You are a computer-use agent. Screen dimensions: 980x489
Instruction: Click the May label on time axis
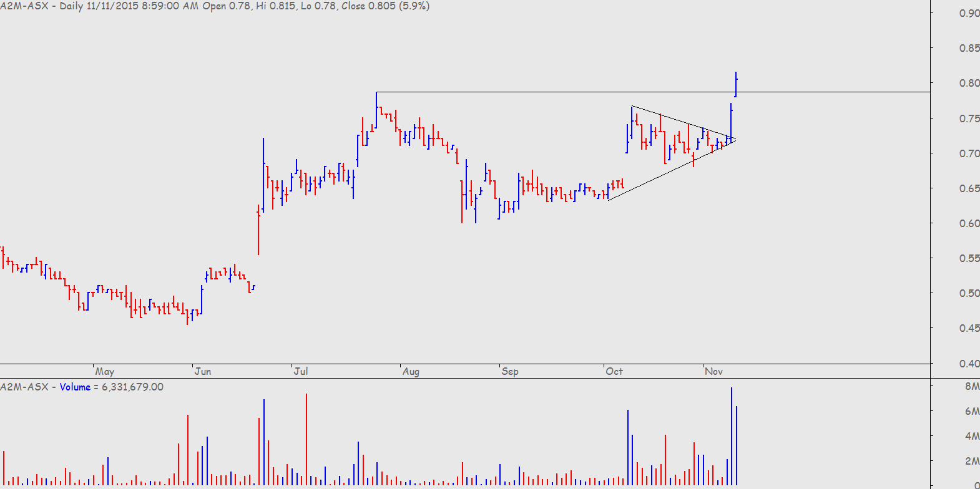pos(105,371)
